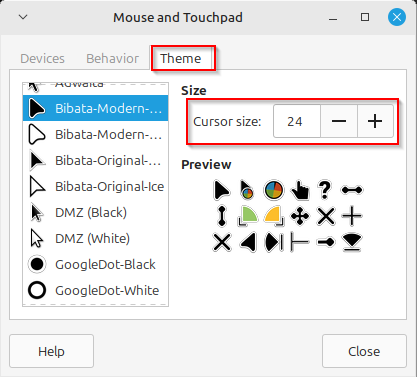Screen dimensions: 417x377
Task: Select the GoogleDot-White cursor theme
Action: point(95,290)
